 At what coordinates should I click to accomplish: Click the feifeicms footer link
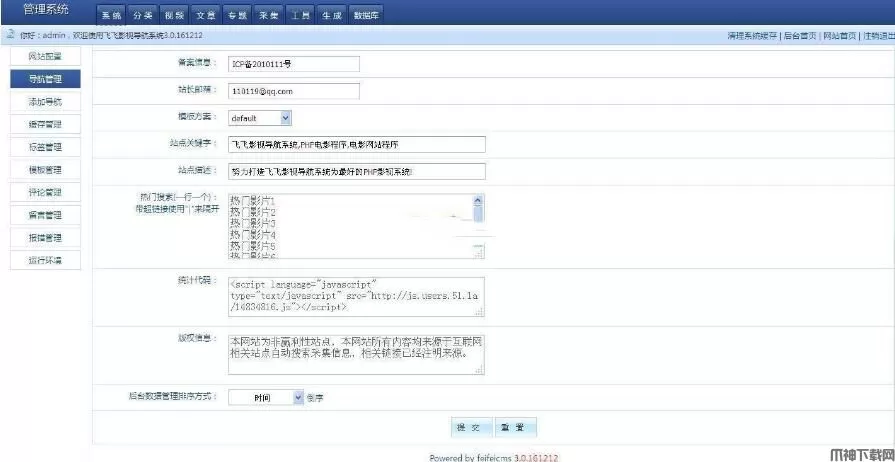pos(494,457)
